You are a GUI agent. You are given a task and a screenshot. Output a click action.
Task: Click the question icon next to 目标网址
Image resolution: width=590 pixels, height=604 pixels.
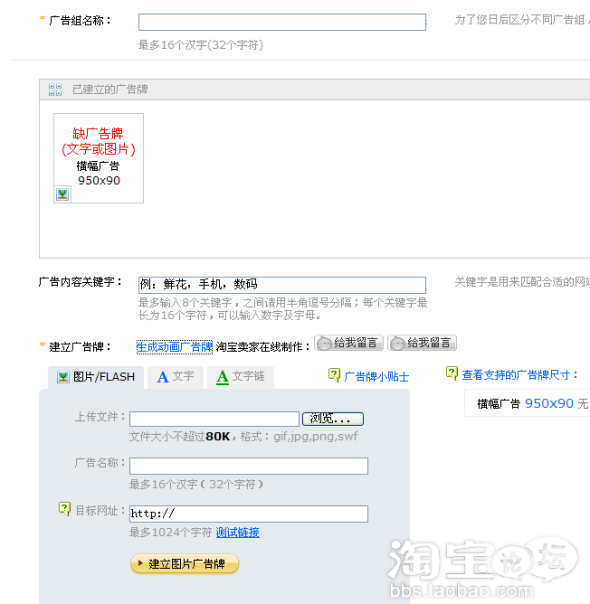[x=64, y=509]
